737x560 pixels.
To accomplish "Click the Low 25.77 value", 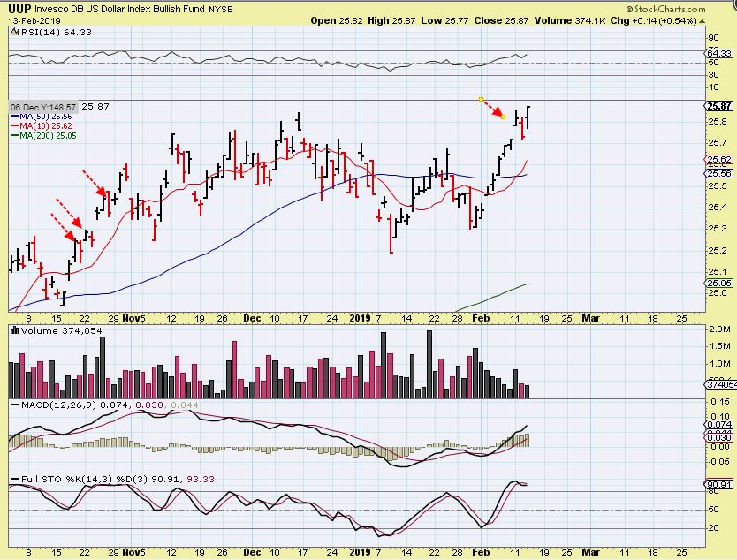I will (445, 20).
